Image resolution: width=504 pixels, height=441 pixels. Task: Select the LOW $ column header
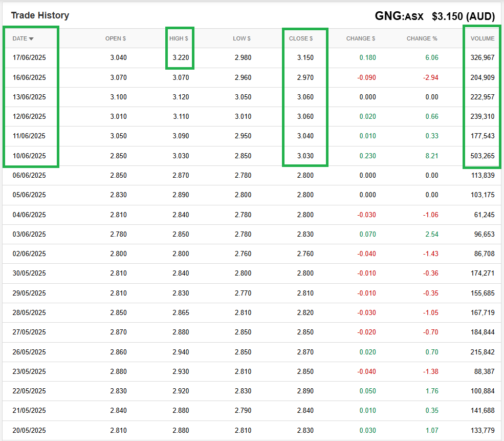click(242, 38)
